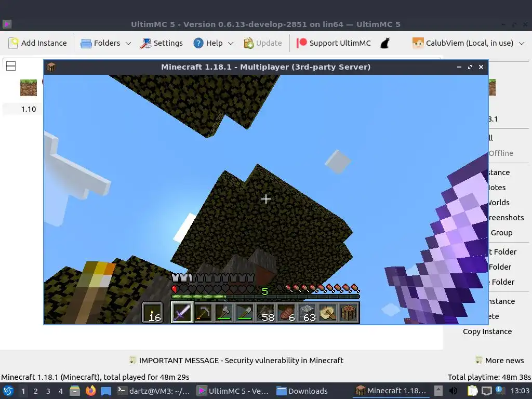Select the 1.10 instance label

tap(29, 109)
